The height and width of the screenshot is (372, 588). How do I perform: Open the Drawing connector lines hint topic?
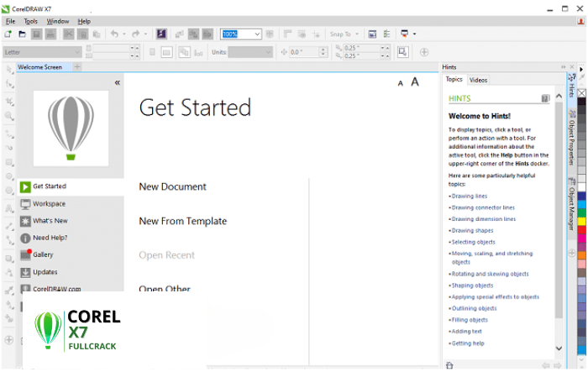click(483, 207)
